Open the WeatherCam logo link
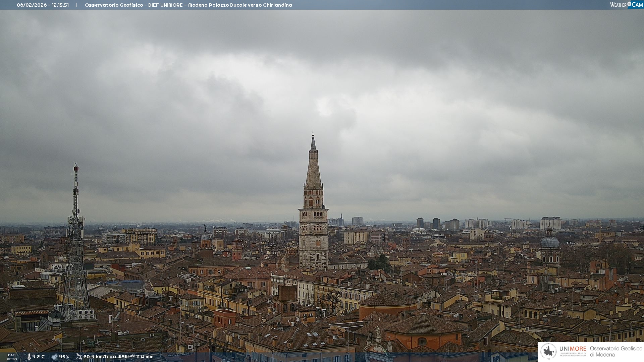 (626, 5)
